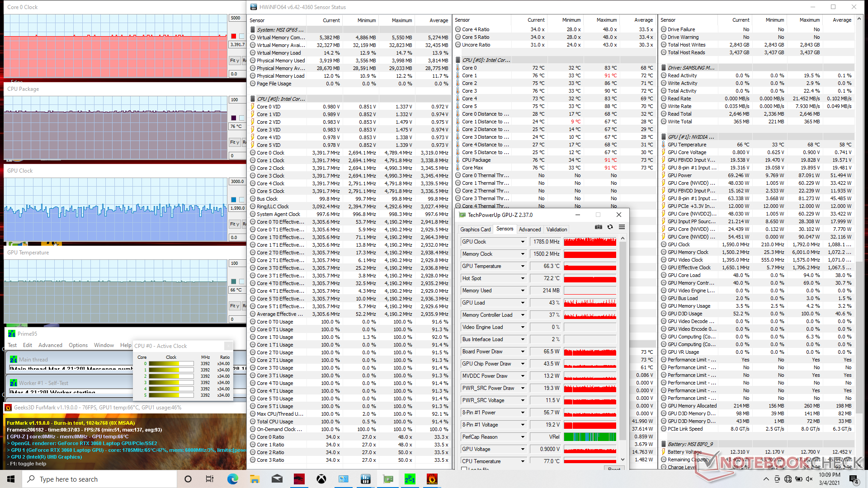868x488 pixels.
Task: Click GPU-Z screenshot camera icon
Action: click(599, 227)
